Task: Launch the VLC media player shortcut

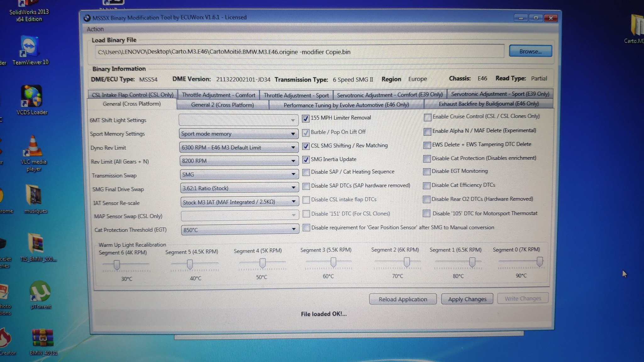Action: [33, 153]
